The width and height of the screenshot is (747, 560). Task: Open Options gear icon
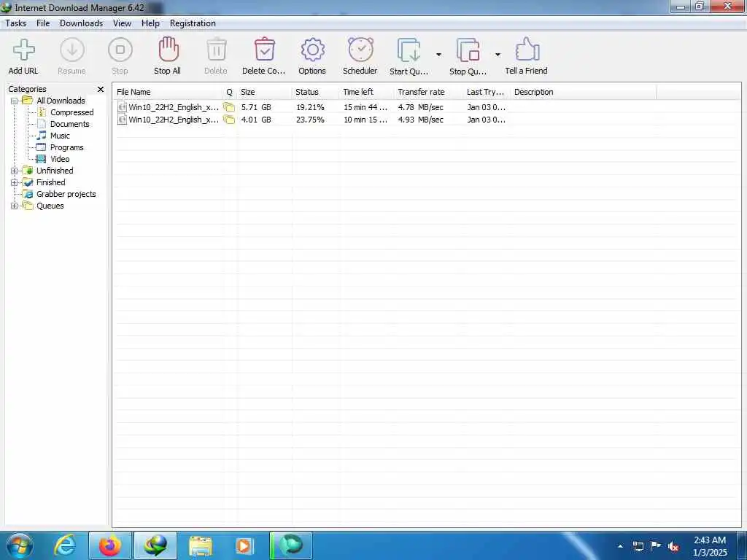(x=312, y=50)
